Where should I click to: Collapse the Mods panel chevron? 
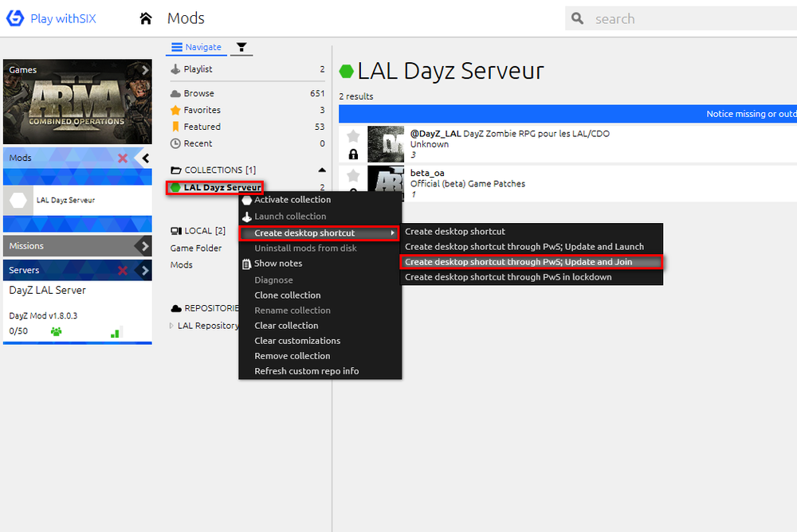(145, 158)
